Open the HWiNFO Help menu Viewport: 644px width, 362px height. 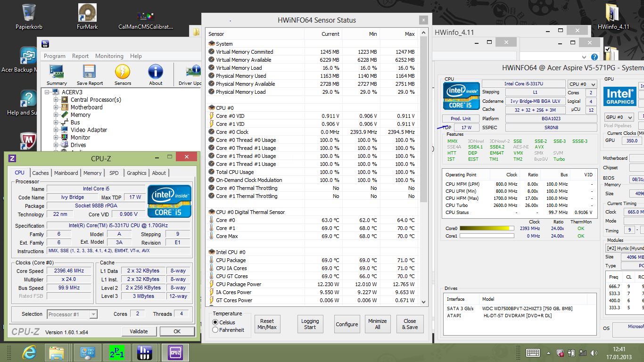136,56
